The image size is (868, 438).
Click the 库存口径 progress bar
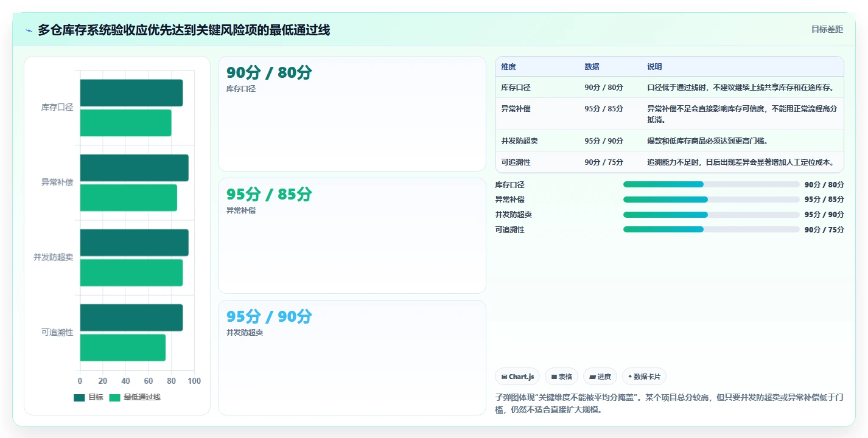(711, 184)
